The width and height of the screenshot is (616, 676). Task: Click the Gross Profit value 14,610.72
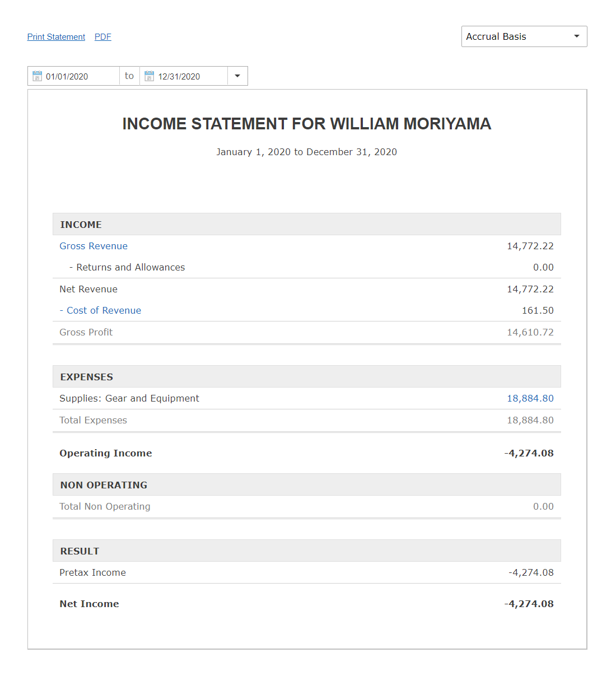(x=530, y=332)
